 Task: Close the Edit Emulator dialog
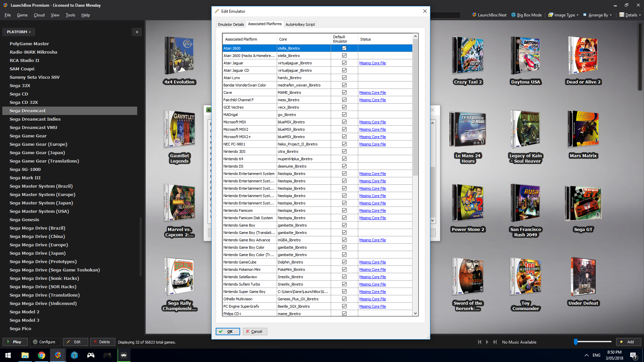[x=425, y=11]
